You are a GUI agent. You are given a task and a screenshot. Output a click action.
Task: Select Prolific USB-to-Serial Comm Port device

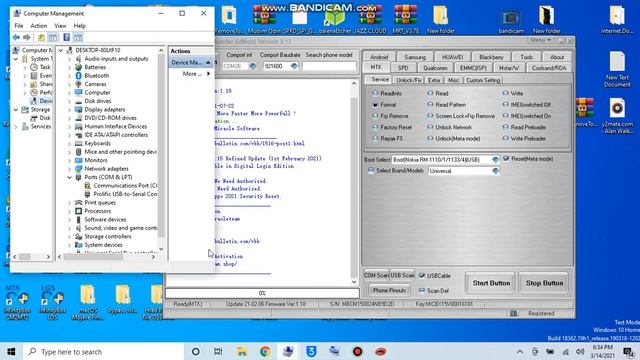point(125,194)
